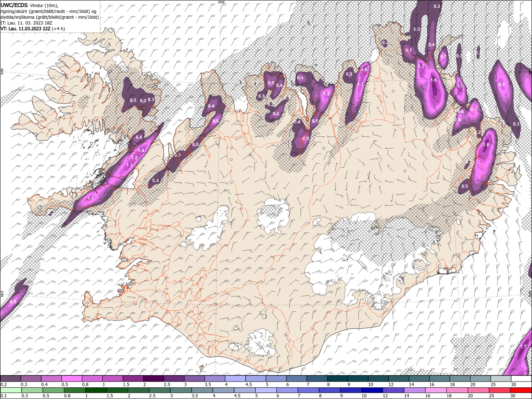Viewport: 532px width, 399px height.
Task: Pick the snow legend swatch between 4 and 4.5
Action: [235, 379]
